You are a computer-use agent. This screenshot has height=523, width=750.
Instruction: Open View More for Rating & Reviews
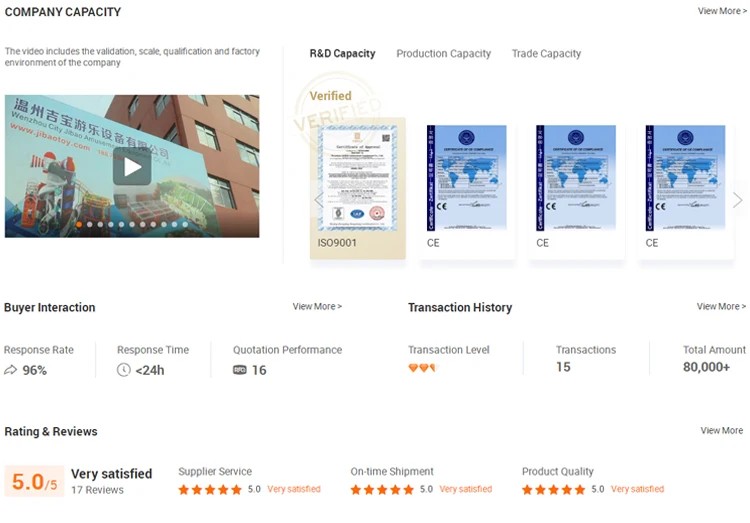click(x=722, y=431)
